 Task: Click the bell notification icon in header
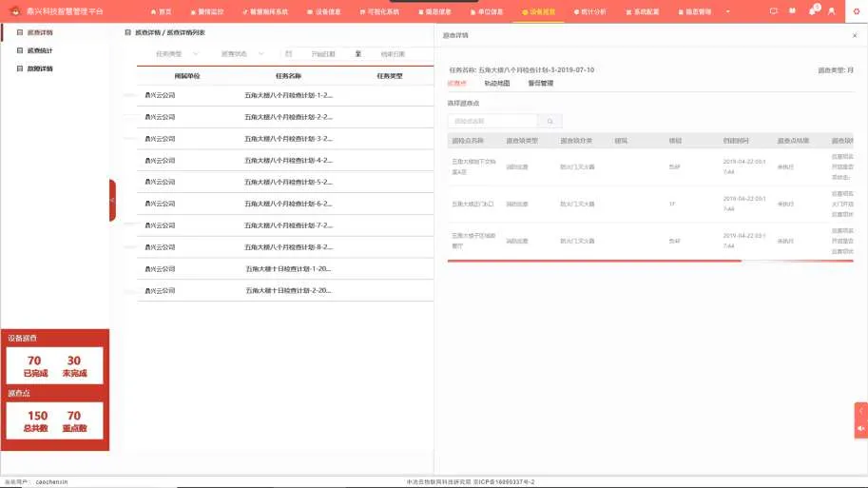pyautogui.click(x=812, y=11)
